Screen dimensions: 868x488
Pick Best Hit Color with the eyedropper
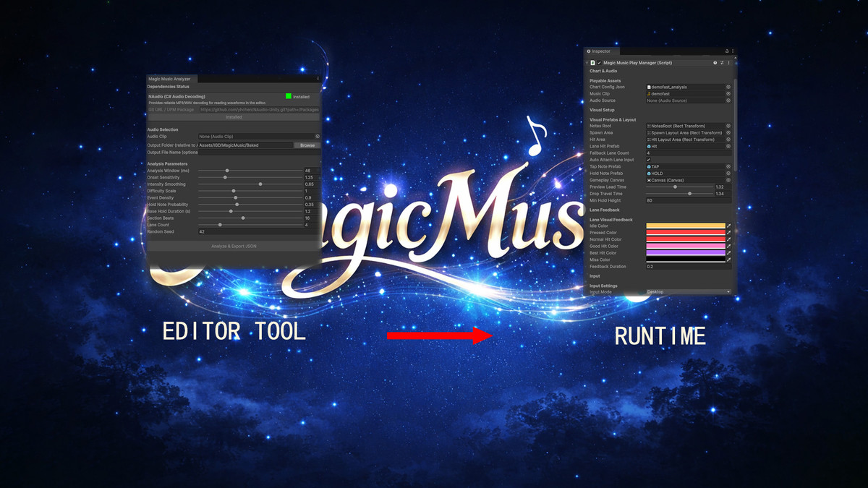click(729, 253)
